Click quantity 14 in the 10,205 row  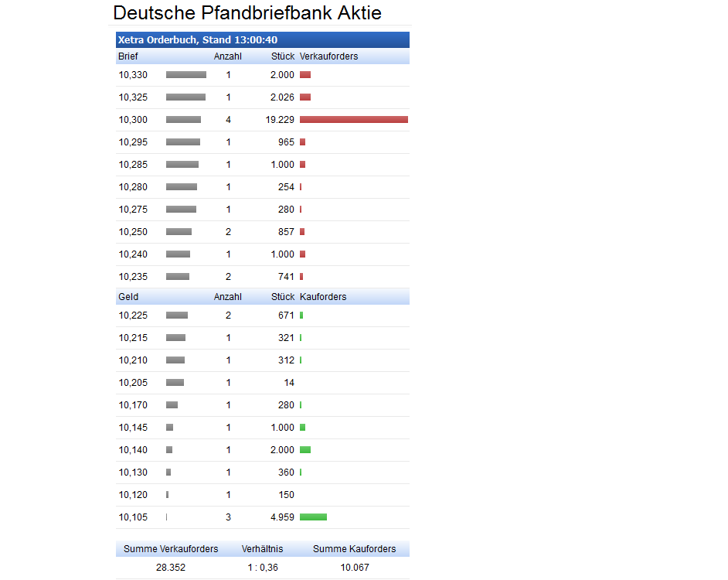[x=288, y=383]
